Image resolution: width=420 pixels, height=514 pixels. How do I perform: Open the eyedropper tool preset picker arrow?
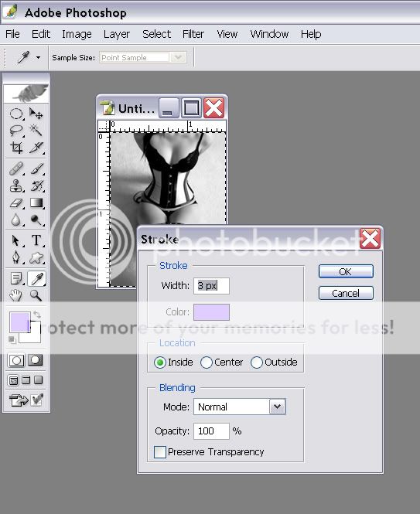[39, 58]
